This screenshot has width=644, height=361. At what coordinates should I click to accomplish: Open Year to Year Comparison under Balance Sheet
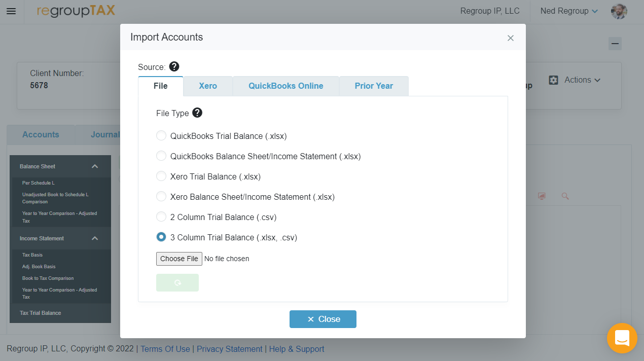[60, 217]
